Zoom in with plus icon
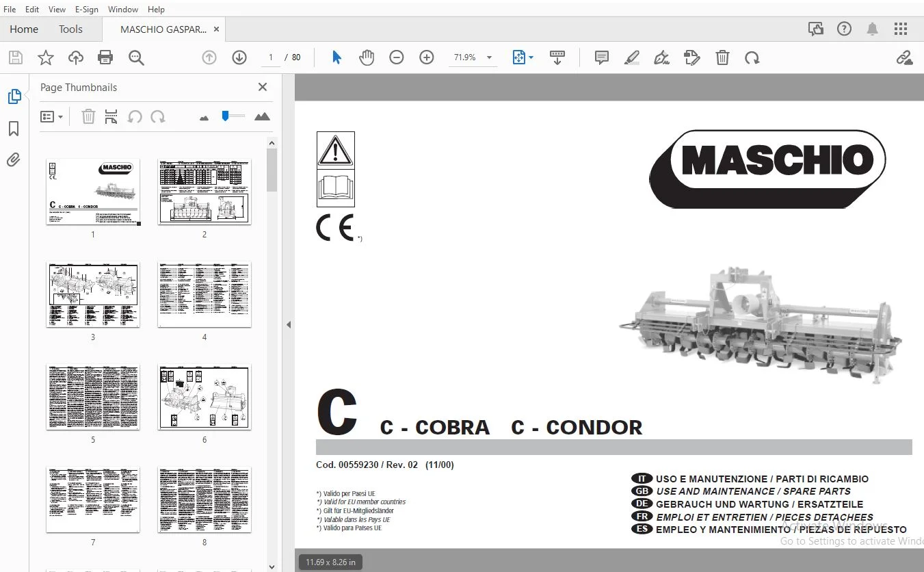 click(x=427, y=57)
